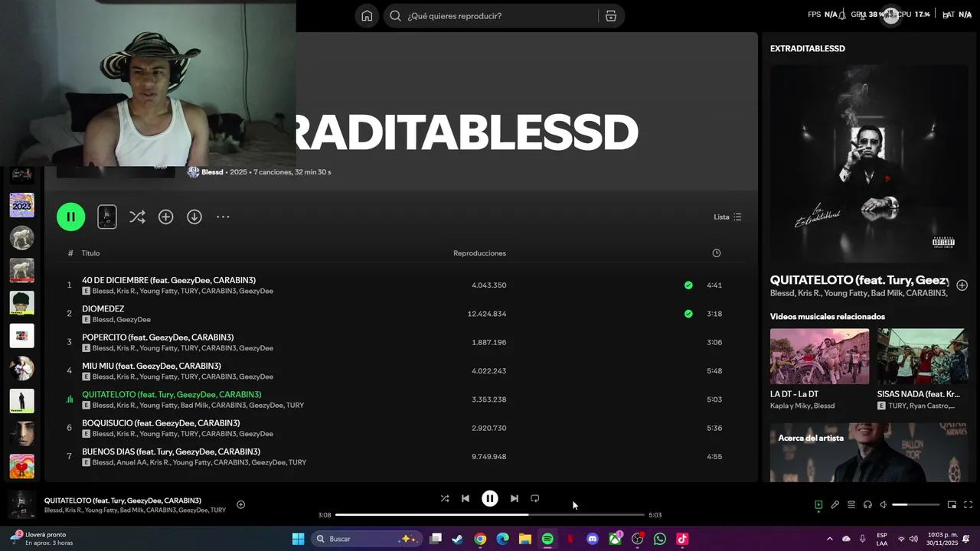
Task: Expand the system tray hidden icons chevron
Action: click(829, 539)
